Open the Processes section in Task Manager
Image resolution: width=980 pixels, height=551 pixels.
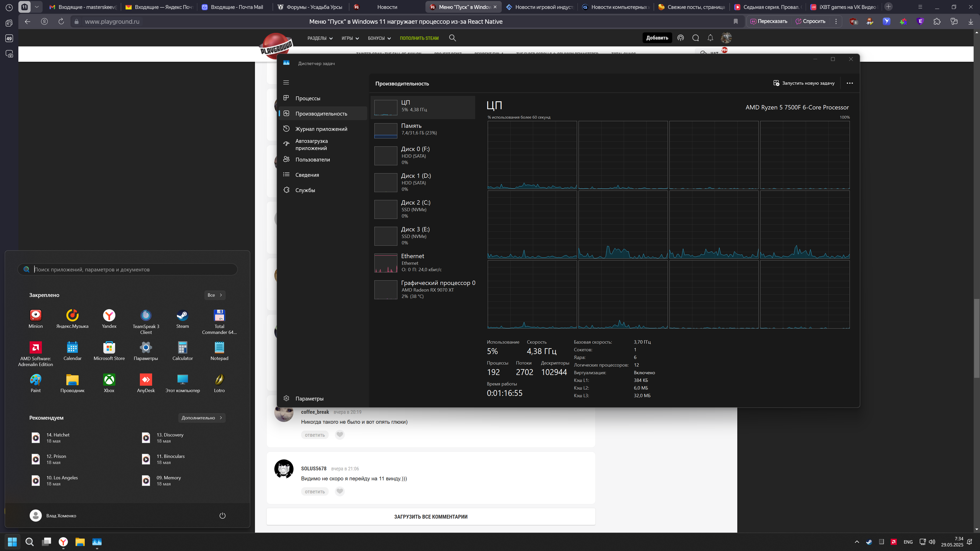(x=307, y=98)
